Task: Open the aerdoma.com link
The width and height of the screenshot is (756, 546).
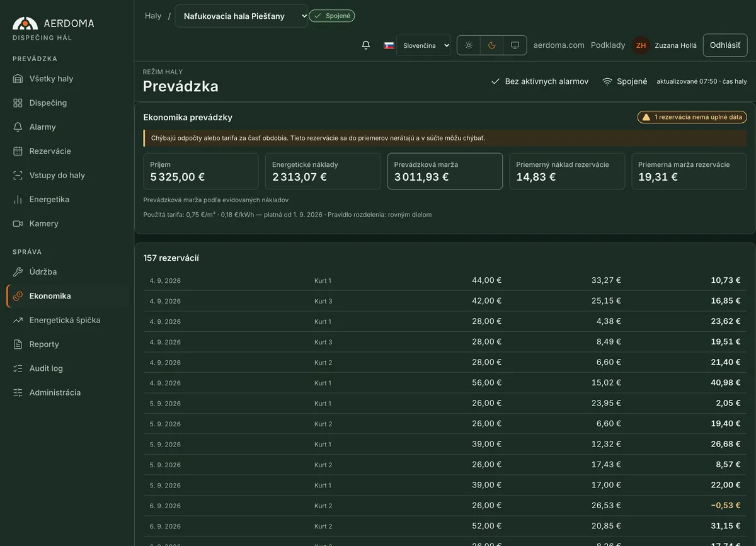Action: [x=559, y=45]
